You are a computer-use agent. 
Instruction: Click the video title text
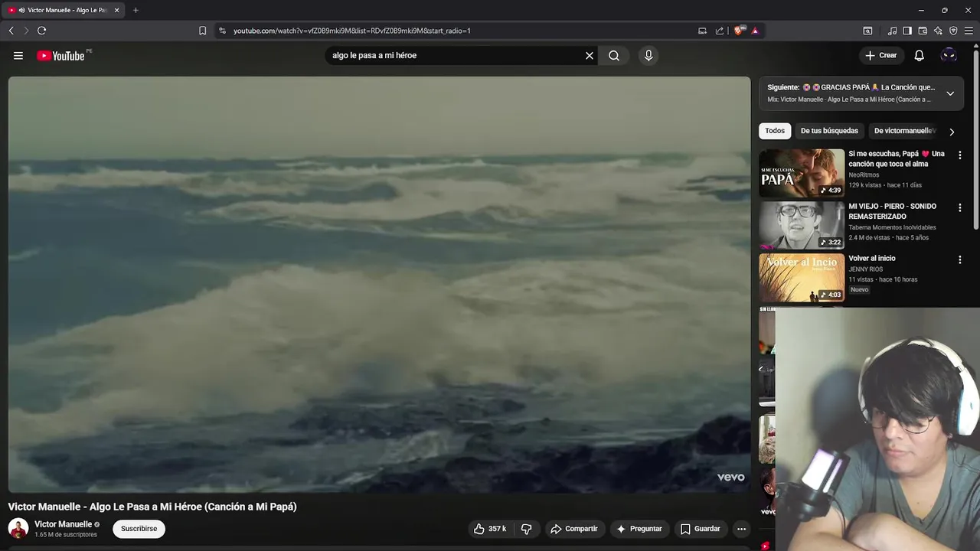[152, 507]
